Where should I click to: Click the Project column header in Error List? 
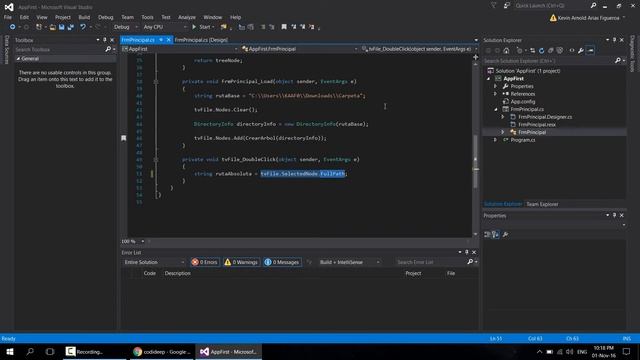413,273
